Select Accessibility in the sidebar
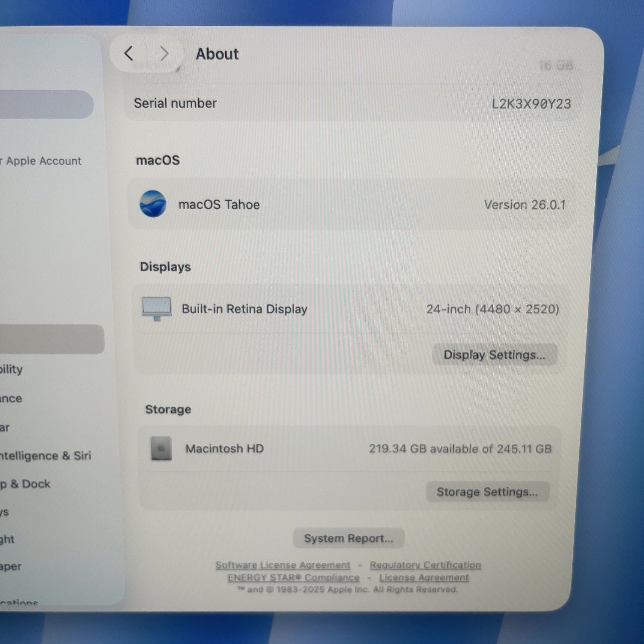 click(11, 369)
